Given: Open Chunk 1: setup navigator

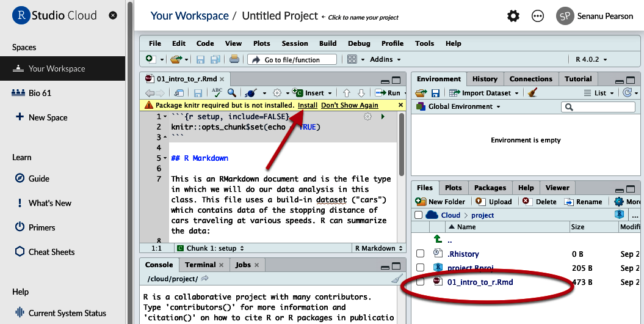Looking at the screenshot, I should tap(210, 248).
